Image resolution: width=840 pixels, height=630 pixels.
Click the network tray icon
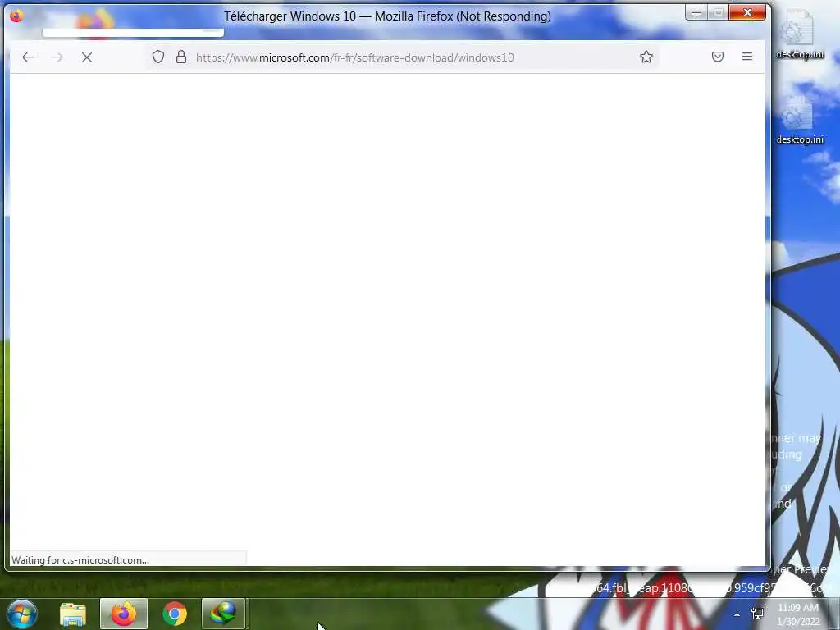[x=757, y=614]
